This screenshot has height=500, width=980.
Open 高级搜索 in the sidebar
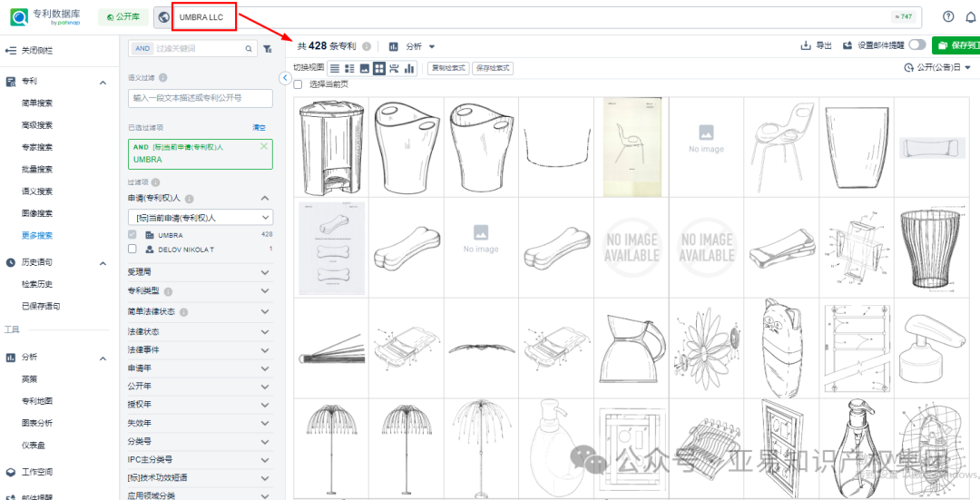pyautogui.click(x=37, y=125)
